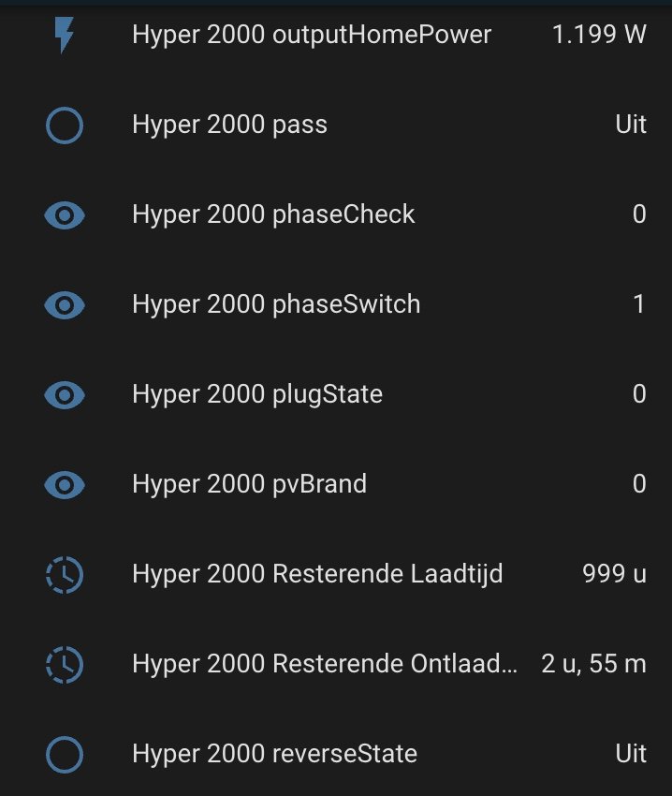Click the Uit state of reverseState
Screen dimensions: 672x796
(x=631, y=754)
